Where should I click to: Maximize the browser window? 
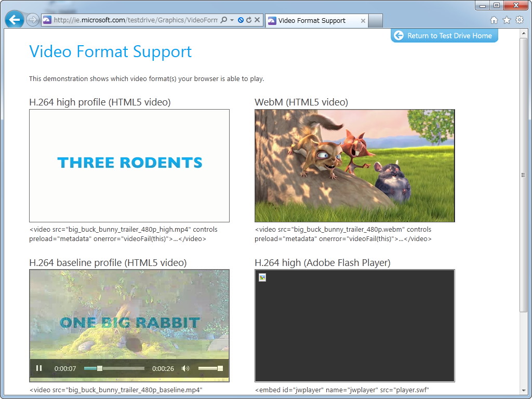pyautogui.click(x=496, y=5)
